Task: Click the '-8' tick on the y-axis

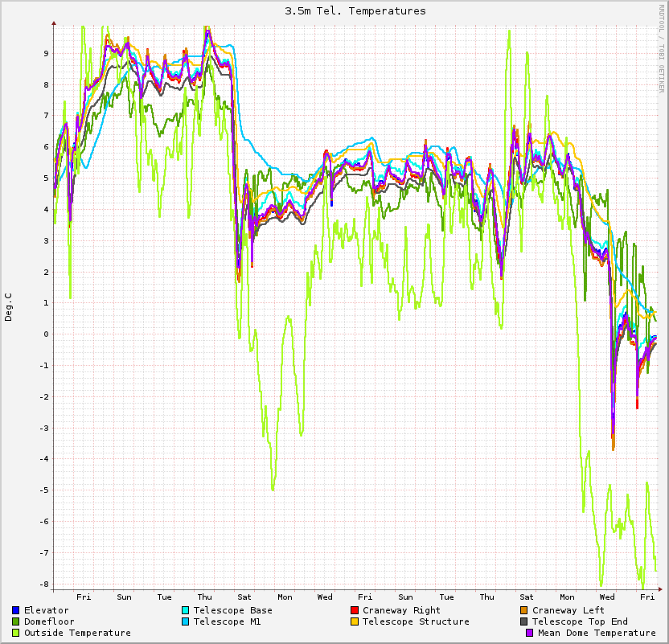Action: [44, 585]
